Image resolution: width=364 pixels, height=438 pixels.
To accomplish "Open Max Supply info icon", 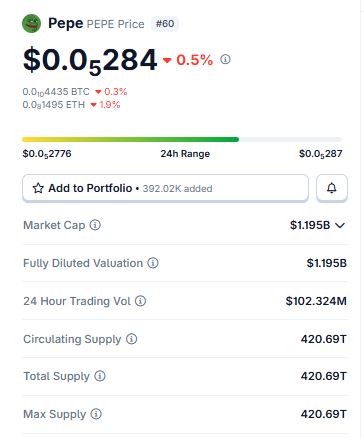I will 96,414.
